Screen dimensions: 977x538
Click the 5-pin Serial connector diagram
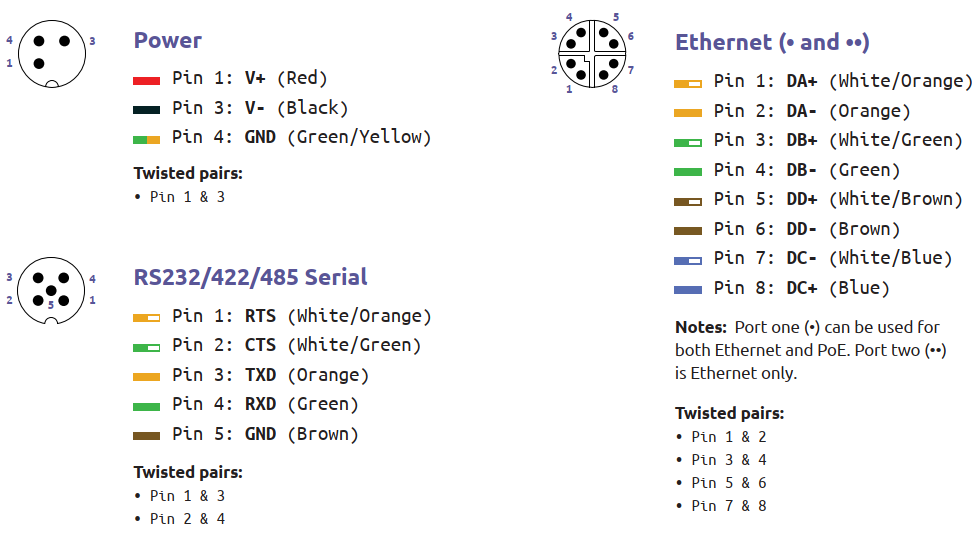(x=51, y=291)
